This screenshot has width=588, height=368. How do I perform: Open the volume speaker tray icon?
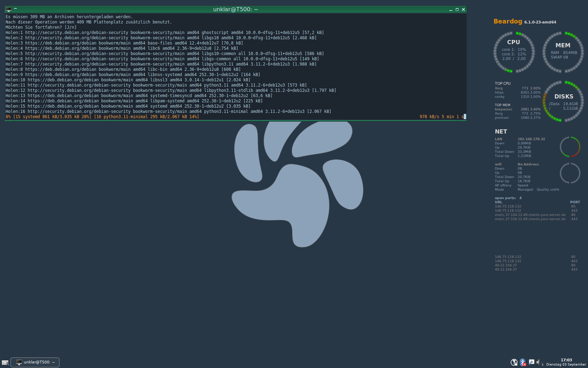(x=537, y=362)
